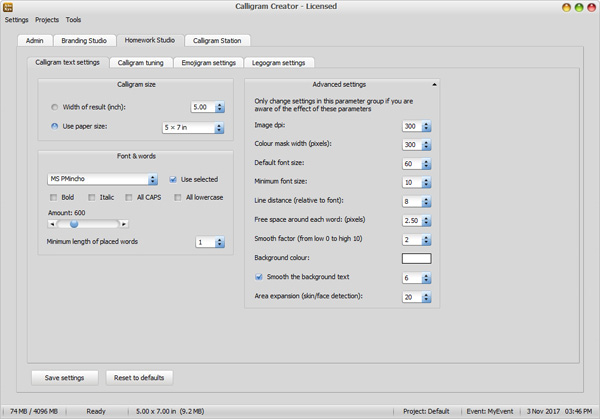
Task: Click the Minimum font size input field
Action: coord(410,183)
